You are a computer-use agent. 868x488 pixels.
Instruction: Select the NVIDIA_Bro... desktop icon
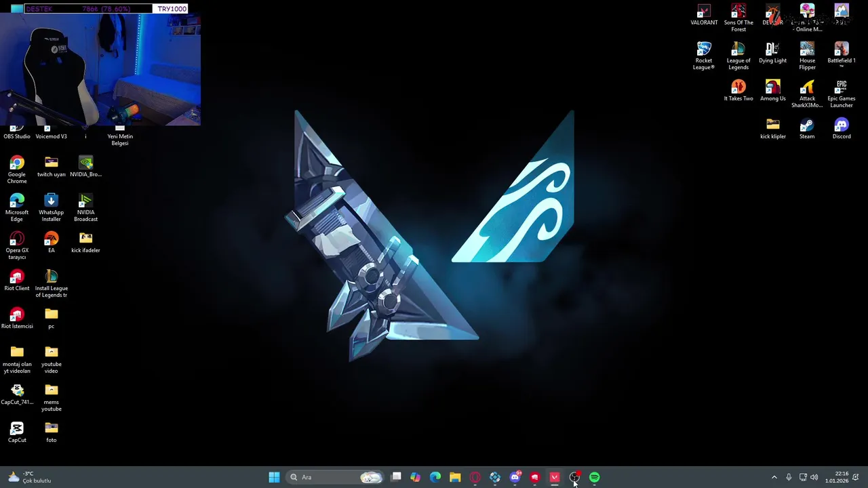(85, 167)
